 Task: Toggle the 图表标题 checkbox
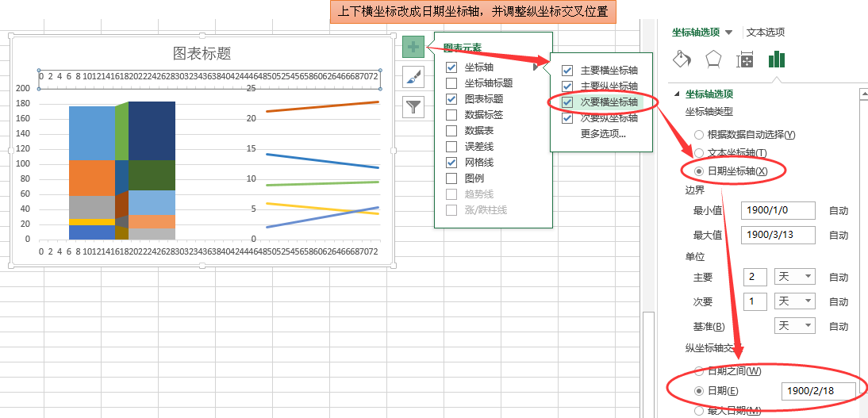pos(451,99)
